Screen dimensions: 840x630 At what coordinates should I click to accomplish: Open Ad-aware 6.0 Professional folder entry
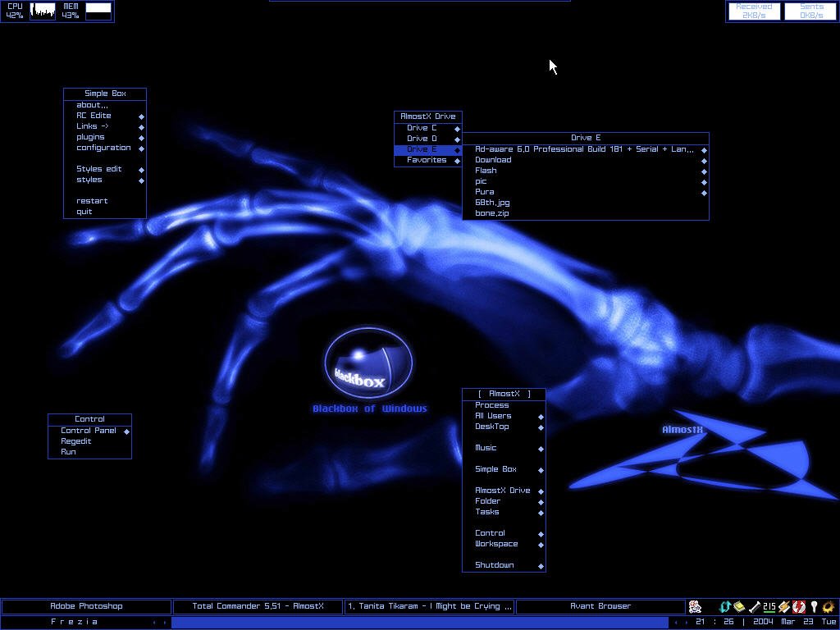click(586, 149)
